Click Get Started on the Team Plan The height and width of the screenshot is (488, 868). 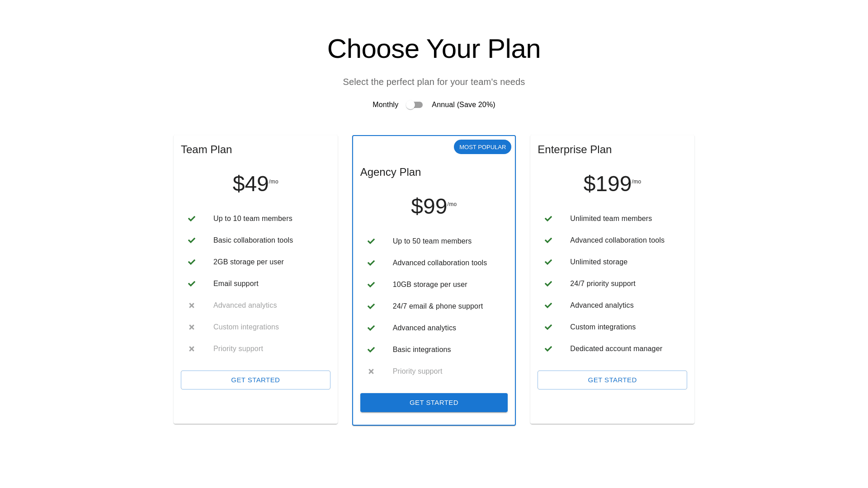(x=255, y=380)
